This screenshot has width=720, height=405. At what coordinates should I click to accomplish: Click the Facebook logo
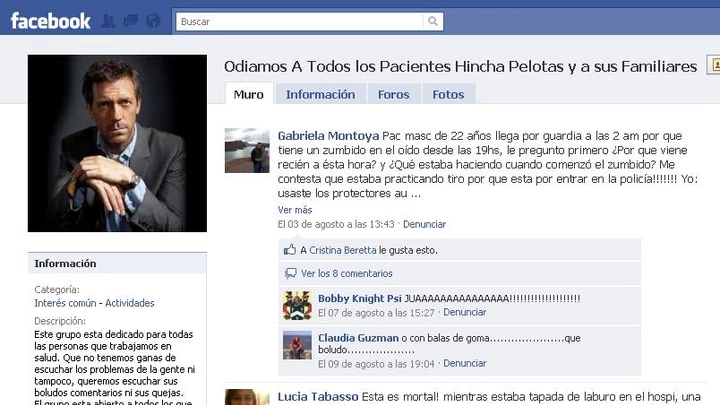(50, 20)
